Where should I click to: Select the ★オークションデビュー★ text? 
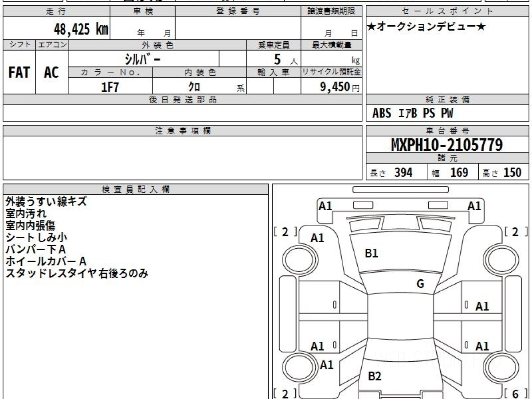pyautogui.click(x=426, y=27)
